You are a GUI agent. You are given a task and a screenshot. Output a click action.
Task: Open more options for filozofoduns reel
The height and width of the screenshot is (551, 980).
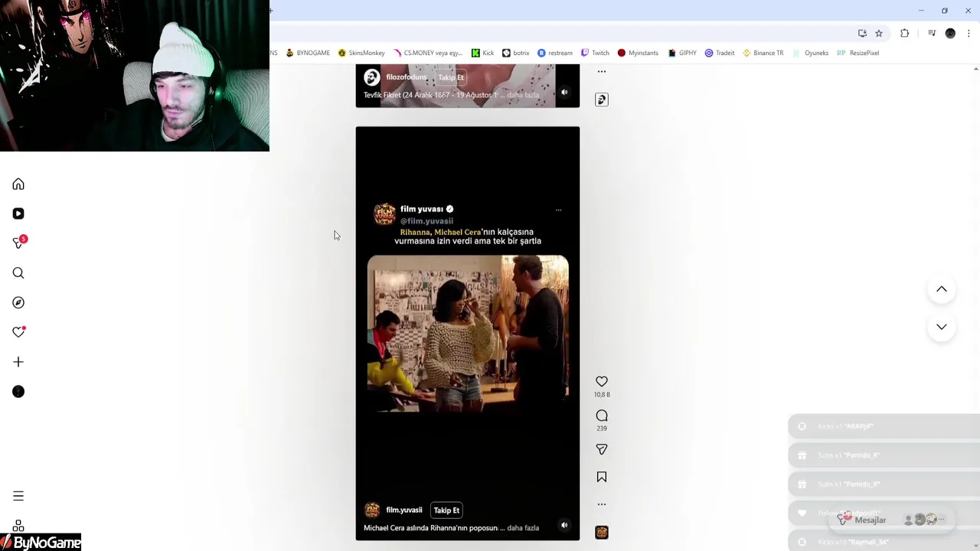[x=602, y=72]
